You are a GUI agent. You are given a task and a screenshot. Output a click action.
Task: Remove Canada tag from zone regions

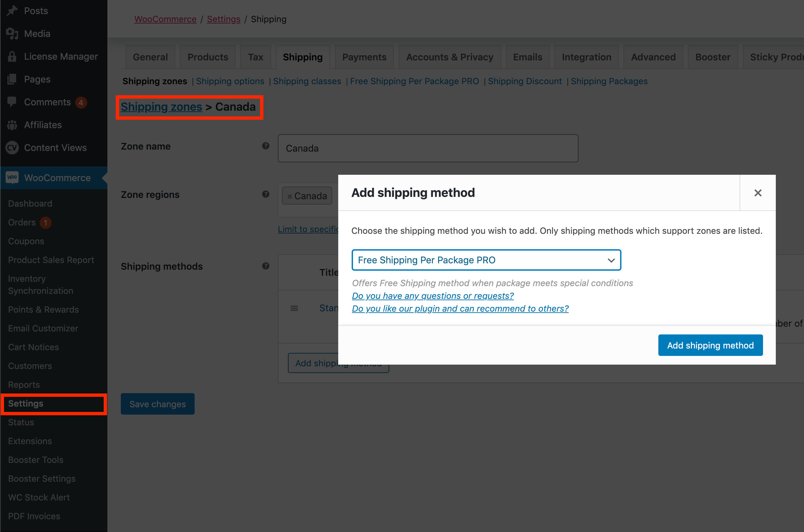tap(290, 196)
